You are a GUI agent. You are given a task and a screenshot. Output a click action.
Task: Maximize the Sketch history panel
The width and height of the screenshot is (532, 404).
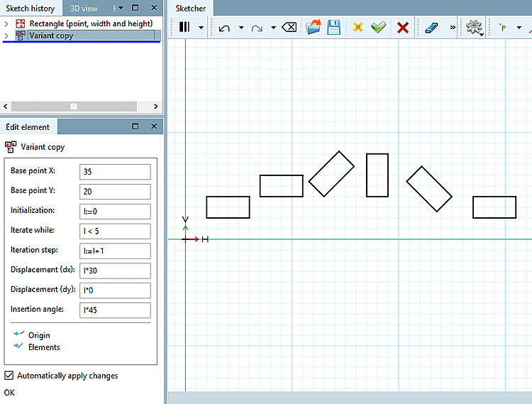pos(135,8)
